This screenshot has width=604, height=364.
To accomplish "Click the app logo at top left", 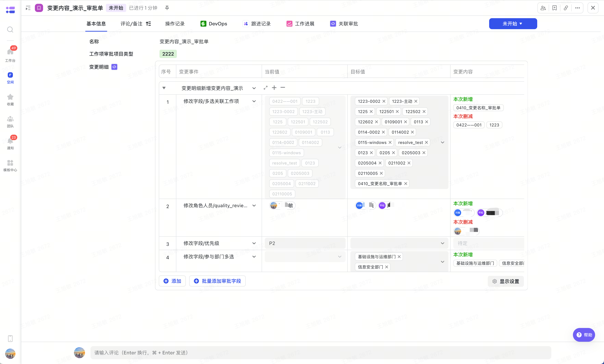I will click(x=10, y=10).
